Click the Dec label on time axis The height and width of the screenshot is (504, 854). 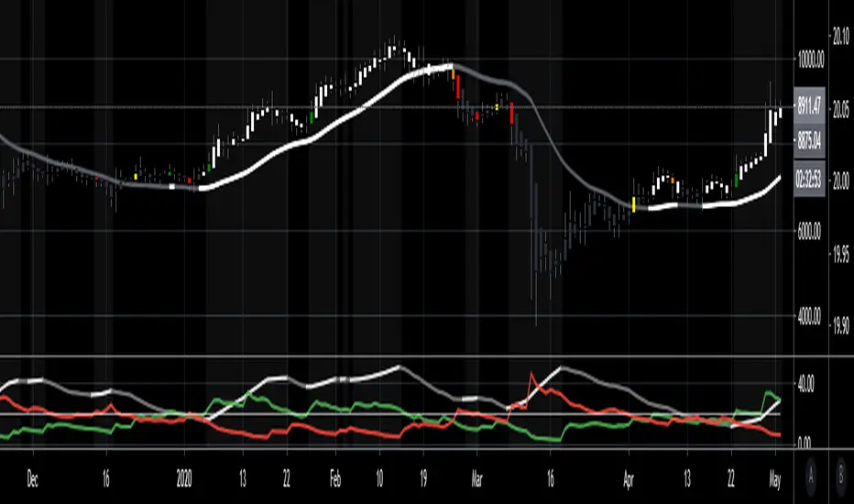(33, 479)
